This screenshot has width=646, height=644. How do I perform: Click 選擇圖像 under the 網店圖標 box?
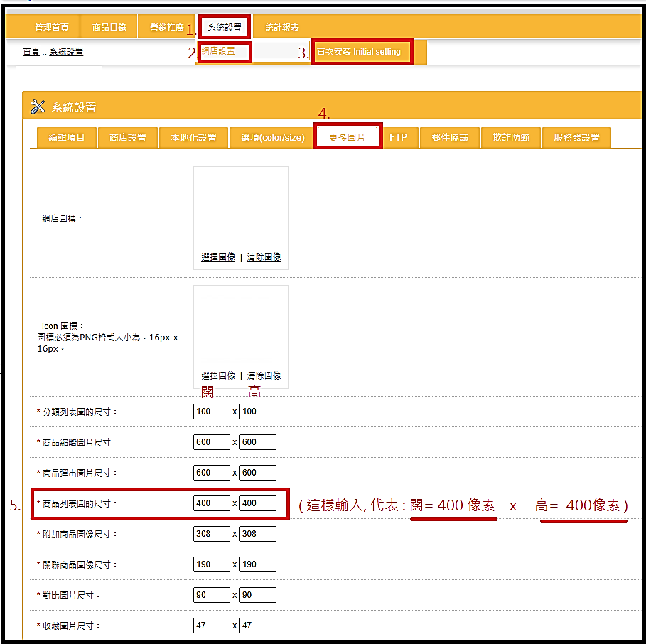coord(218,257)
